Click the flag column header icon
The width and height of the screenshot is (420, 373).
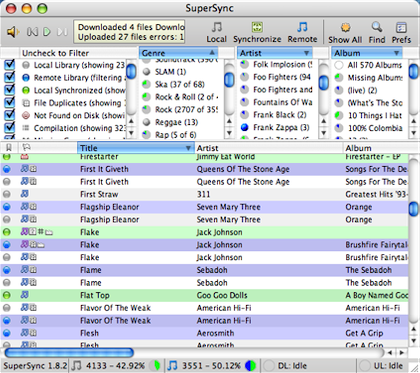point(26,147)
